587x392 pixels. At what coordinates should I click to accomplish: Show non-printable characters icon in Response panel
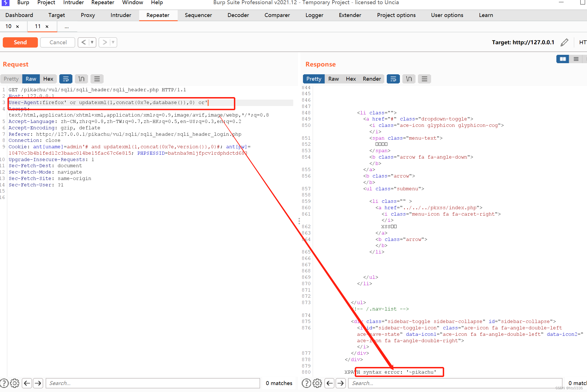(x=409, y=79)
